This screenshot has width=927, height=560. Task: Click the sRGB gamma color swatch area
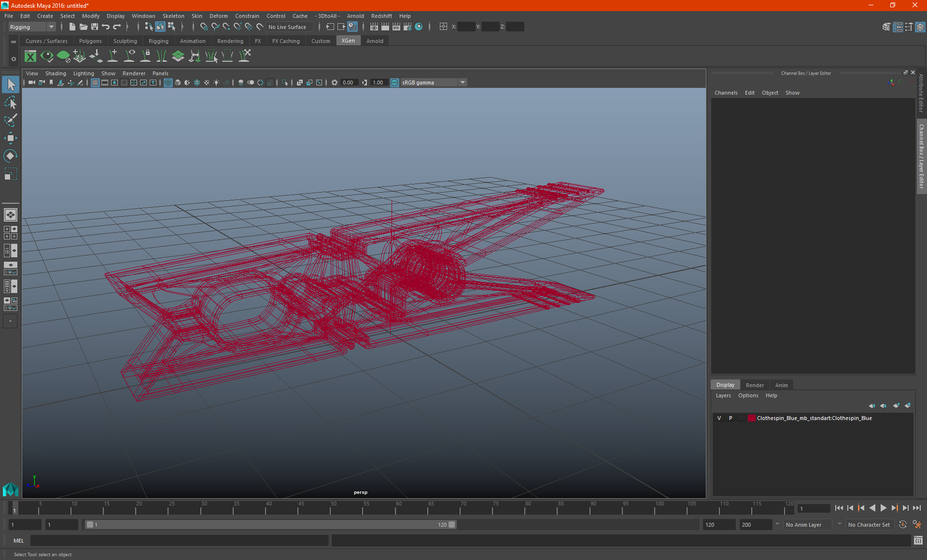click(x=394, y=82)
